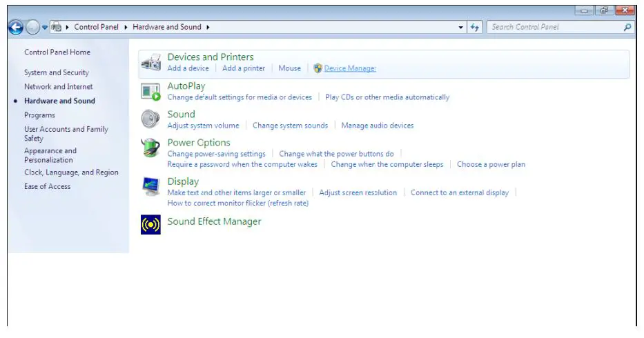Click the shield icon beside Device Manager
Image resolution: width=644 pixels, height=338 pixels.
tap(318, 68)
